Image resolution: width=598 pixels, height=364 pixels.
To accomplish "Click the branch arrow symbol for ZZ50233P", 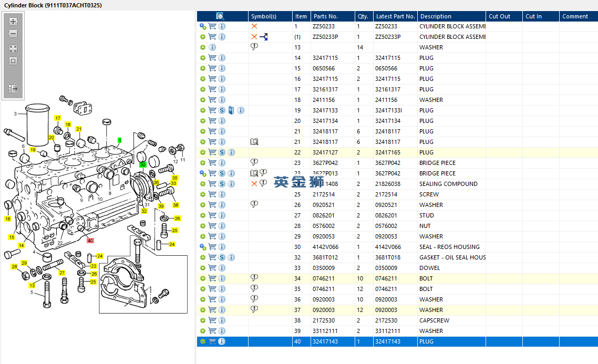I will pyautogui.click(x=264, y=37).
